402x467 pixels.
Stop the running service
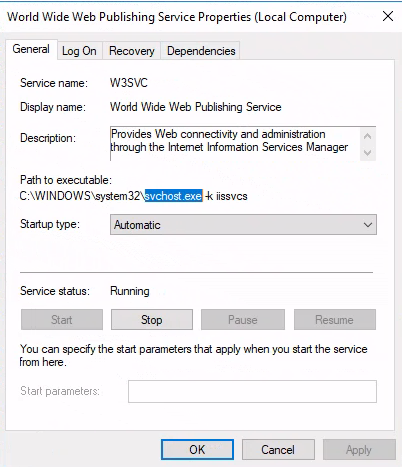pyautogui.click(x=152, y=320)
